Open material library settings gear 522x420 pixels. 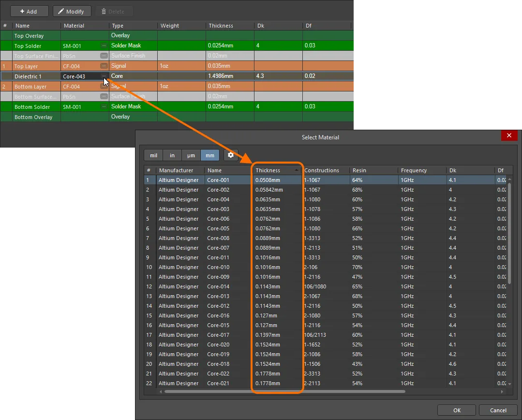pyautogui.click(x=231, y=155)
